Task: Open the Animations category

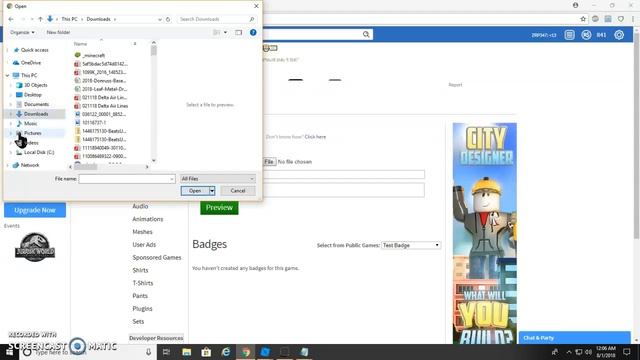Action: click(x=148, y=219)
